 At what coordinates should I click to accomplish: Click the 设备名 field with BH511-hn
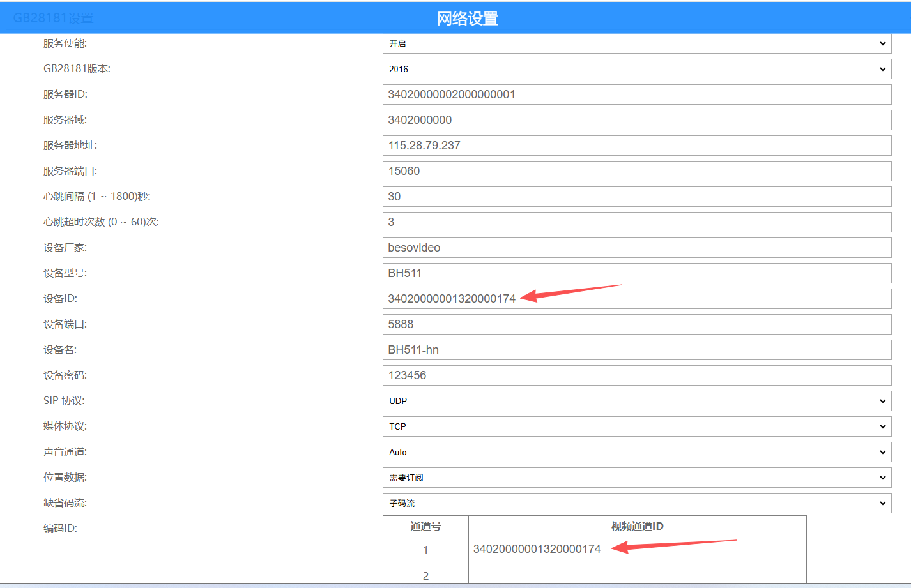(636, 350)
